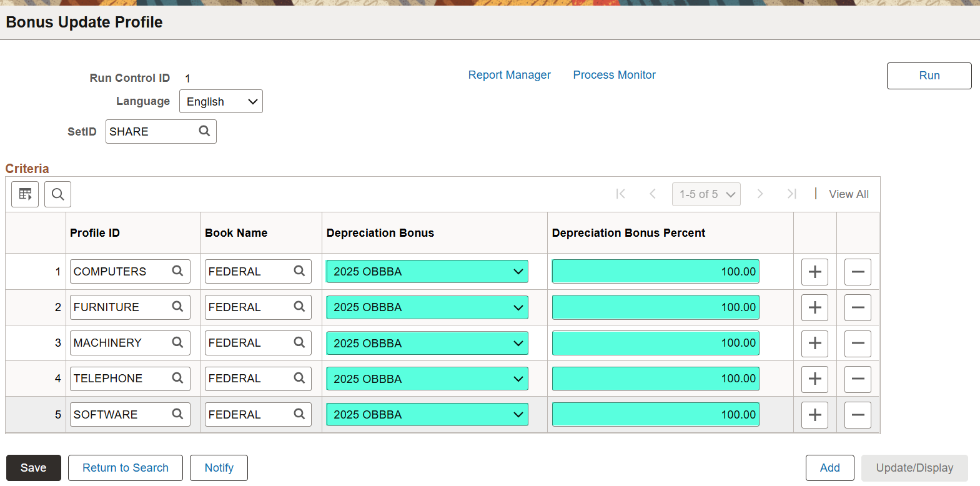980x486 pixels.
Task: Open Depreciation Bonus dropdown for SOFTWARE
Action: click(x=427, y=415)
